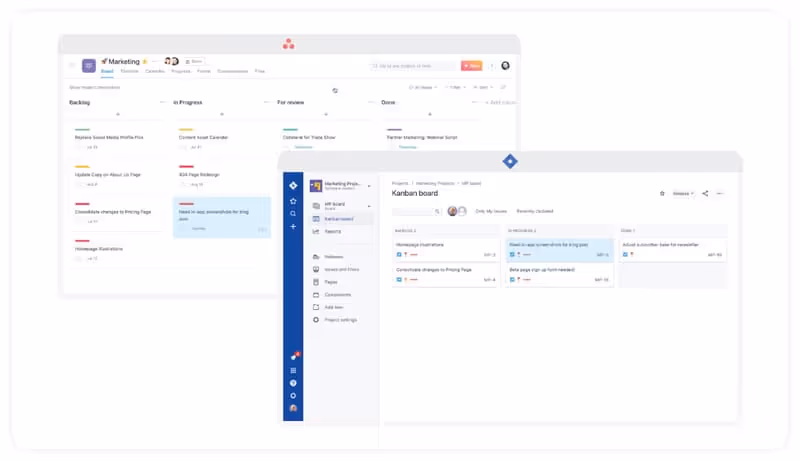Open the Sort dropdown in Asana
This screenshot has height=461, width=800.
point(483,87)
